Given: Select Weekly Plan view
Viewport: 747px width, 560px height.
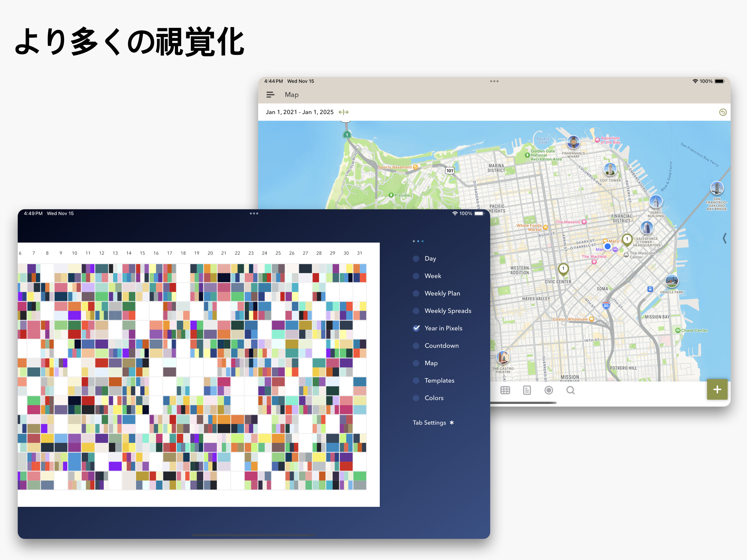Looking at the screenshot, I should click(x=436, y=293).
